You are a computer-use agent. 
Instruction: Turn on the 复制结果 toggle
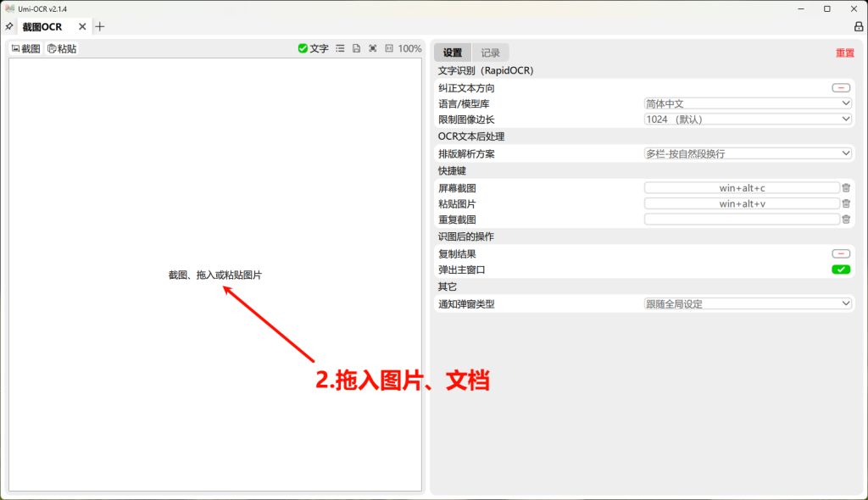[840, 253]
